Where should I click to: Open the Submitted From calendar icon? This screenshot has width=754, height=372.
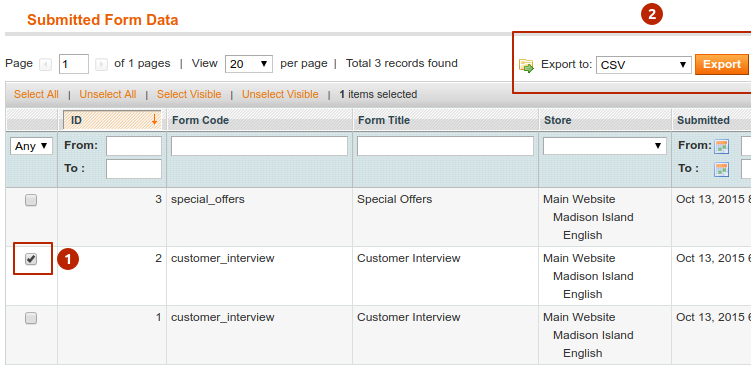[x=721, y=146]
